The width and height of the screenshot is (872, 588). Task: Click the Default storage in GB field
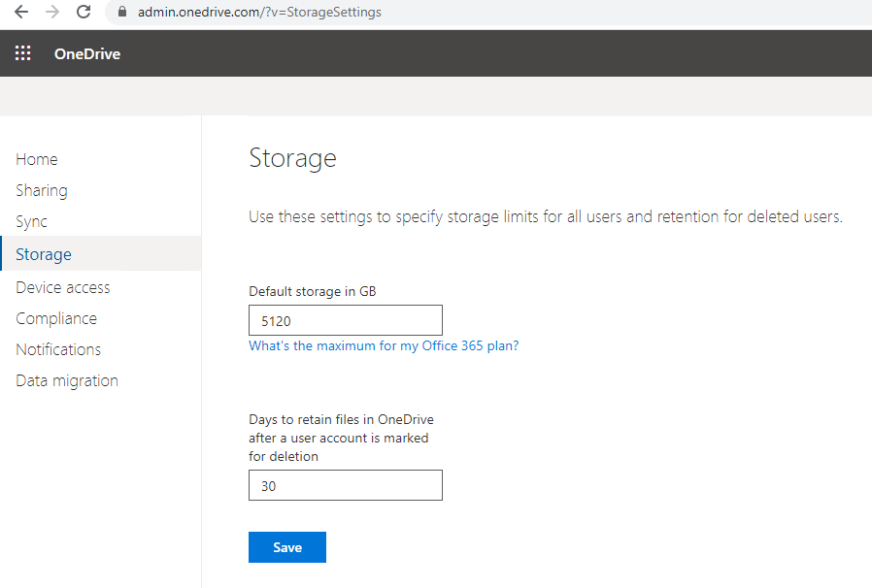coord(346,320)
